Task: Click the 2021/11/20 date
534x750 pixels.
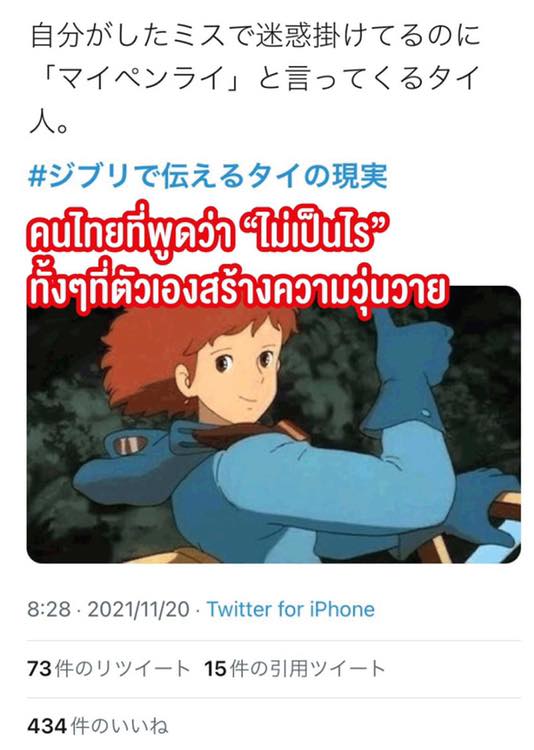Action: coord(139,609)
